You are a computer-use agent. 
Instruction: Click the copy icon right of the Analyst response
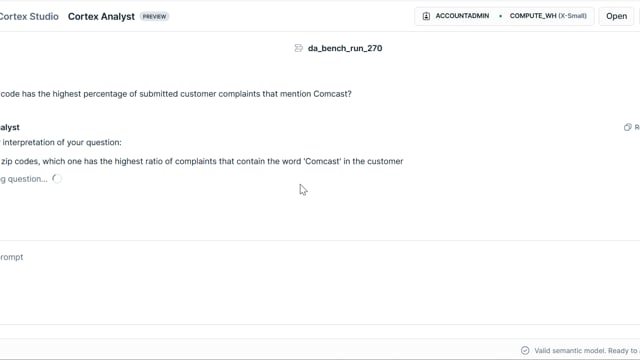pyautogui.click(x=628, y=127)
